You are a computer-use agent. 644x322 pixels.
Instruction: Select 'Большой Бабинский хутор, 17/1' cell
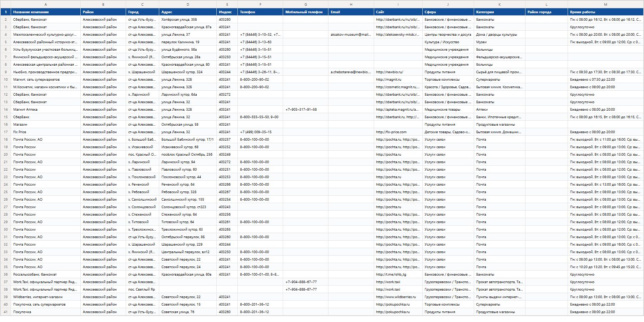click(188, 140)
